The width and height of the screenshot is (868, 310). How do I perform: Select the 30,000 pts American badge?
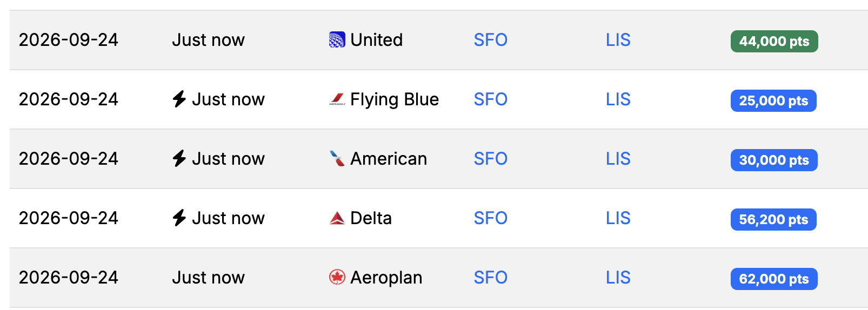tap(774, 160)
